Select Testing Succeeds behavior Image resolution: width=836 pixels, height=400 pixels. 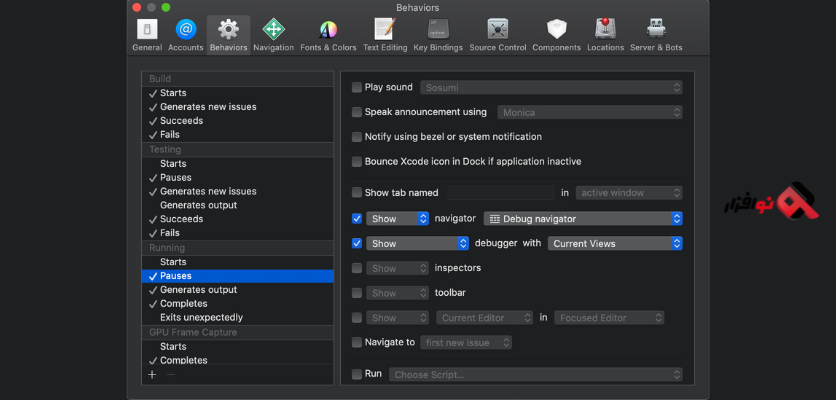point(238,219)
